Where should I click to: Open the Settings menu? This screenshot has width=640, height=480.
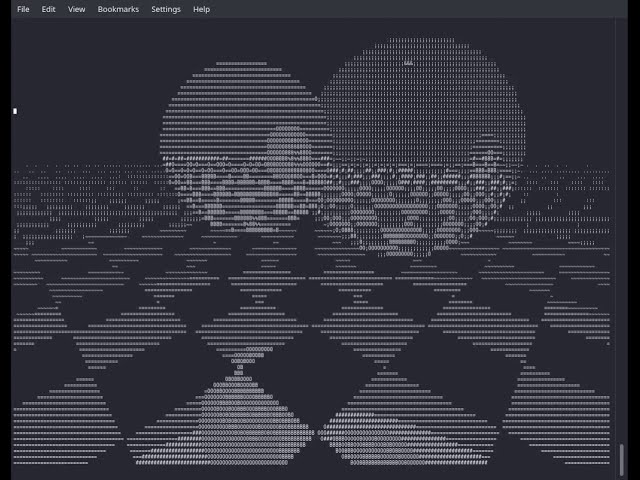(x=166, y=9)
